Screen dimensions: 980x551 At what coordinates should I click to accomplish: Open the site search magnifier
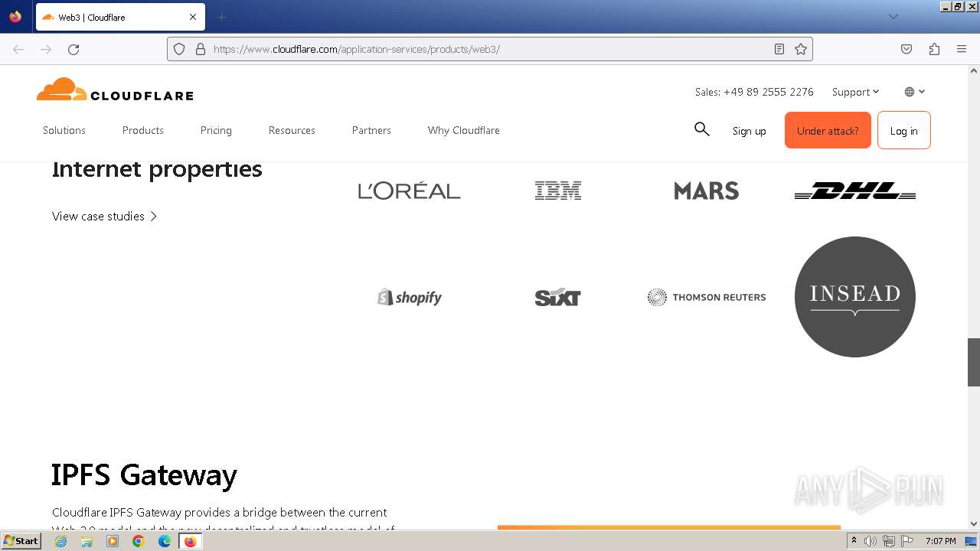[x=701, y=129]
